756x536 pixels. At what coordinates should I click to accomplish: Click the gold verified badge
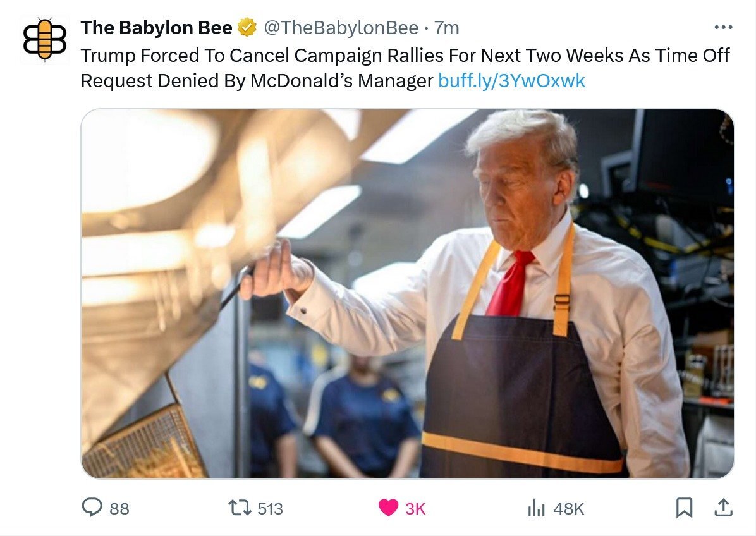tap(247, 28)
